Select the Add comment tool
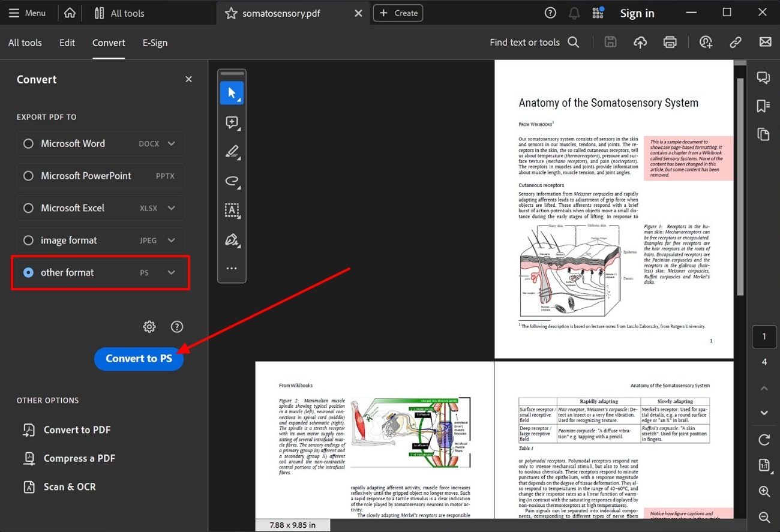The image size is (780, 532). [x=232, y=122]
